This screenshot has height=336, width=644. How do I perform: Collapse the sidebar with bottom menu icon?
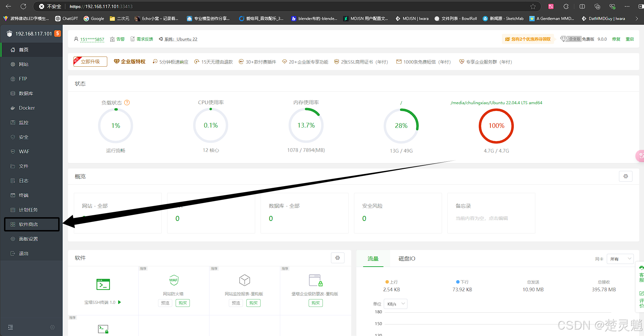pyautogui.click(x=10, y=327)
